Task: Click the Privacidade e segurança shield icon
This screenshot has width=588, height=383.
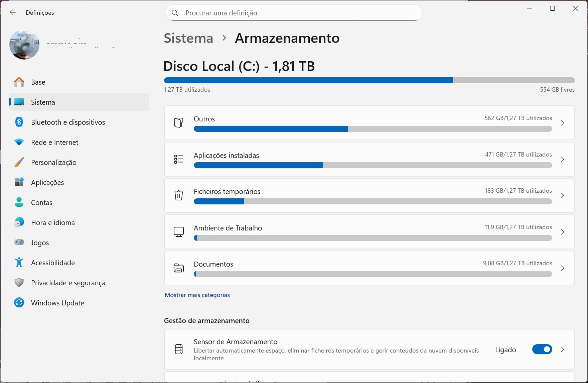Action: click(x=19, y=283)
